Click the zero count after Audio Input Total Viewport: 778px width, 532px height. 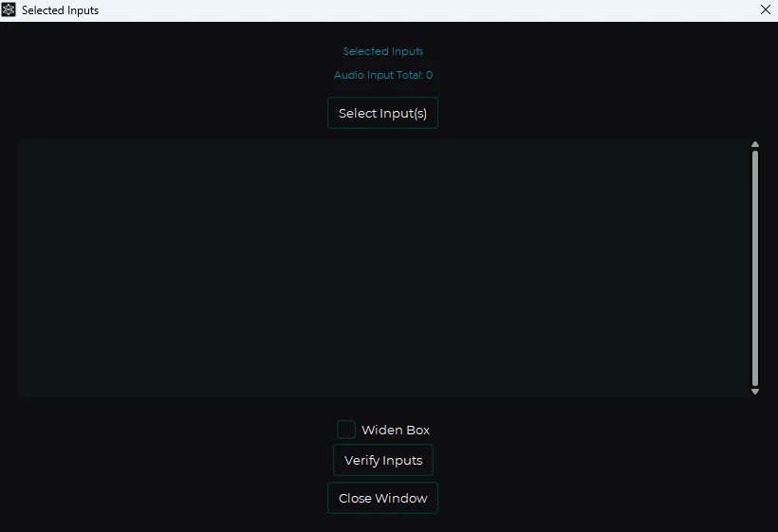[x=429, y=75]
